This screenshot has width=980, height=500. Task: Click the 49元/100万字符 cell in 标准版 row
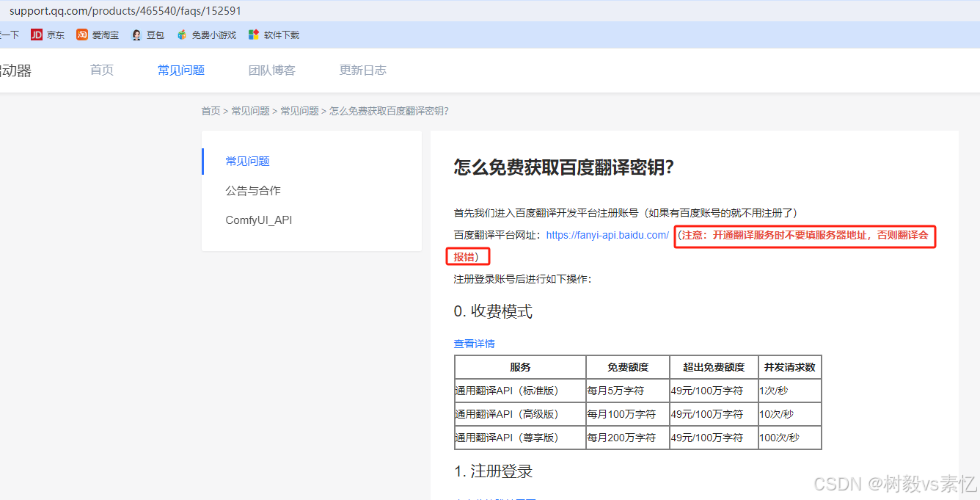coord(714,391)
